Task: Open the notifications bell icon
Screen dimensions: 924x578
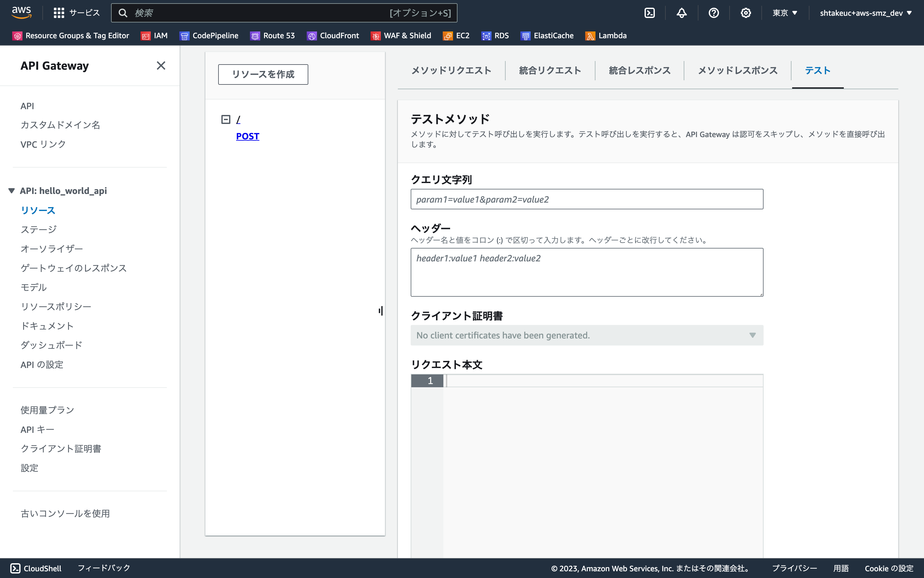Action: [x=681, y=13]
